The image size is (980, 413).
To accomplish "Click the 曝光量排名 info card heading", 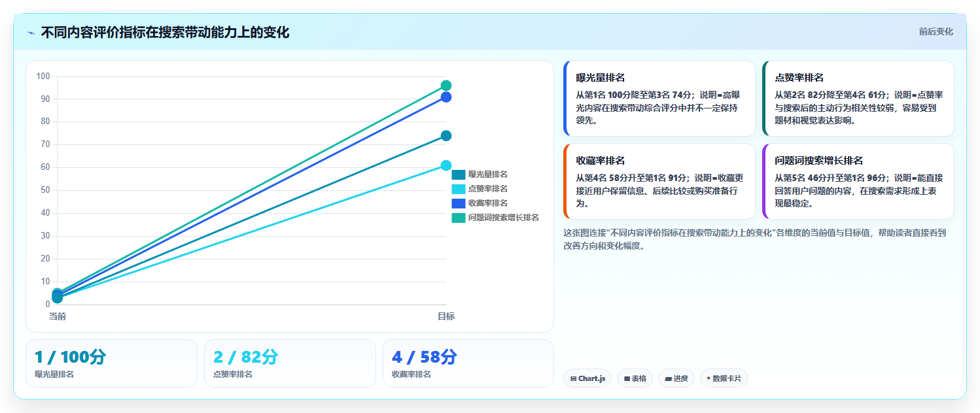I will click(601, 78).
